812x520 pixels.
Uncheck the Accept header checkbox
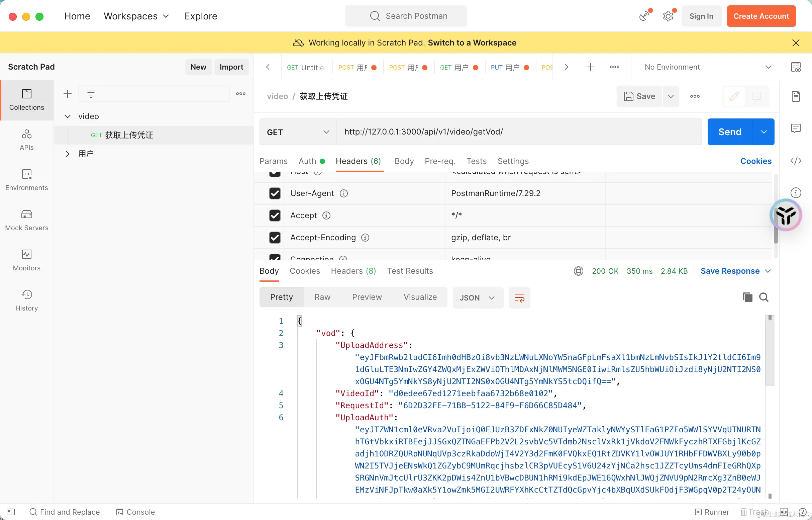(x=275, y=215)
